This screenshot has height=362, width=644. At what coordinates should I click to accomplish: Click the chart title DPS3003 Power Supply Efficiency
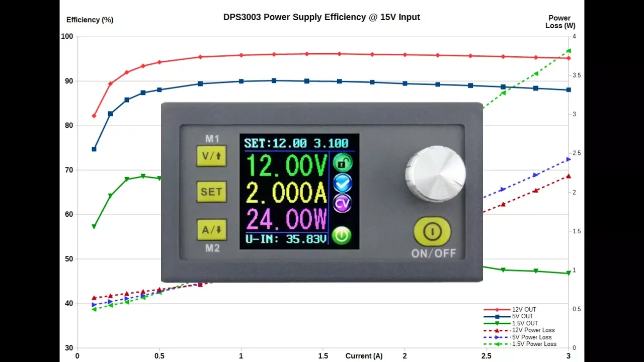[x=321, y=17]
